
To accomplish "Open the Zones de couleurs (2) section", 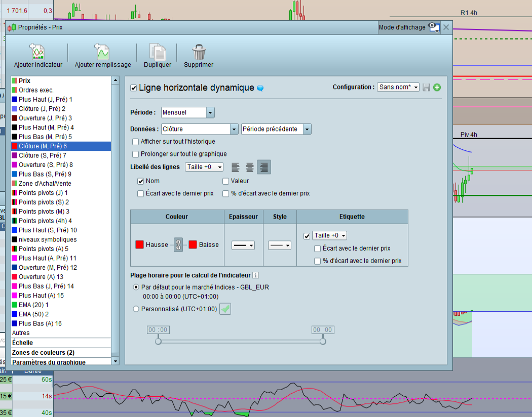I will click(43, 352).
